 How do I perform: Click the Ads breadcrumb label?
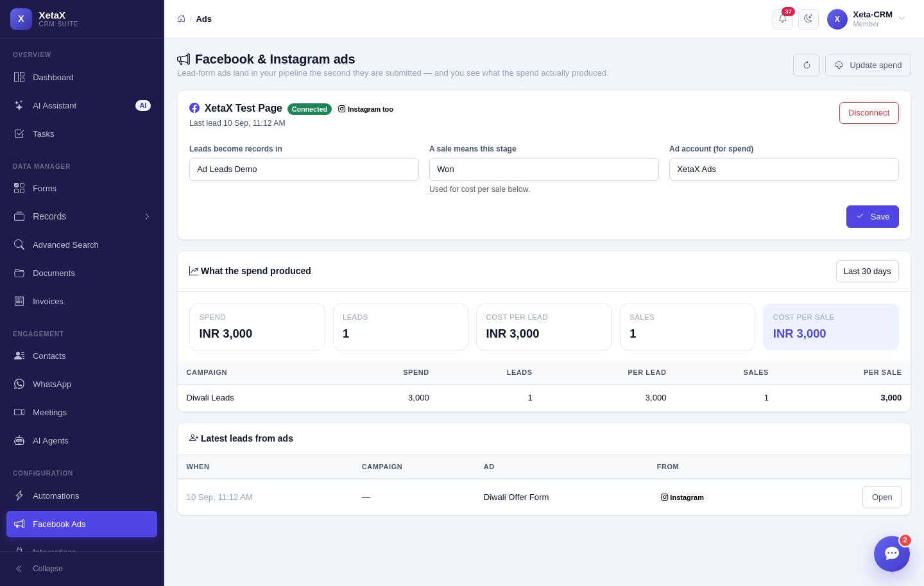[x=204, y=19]
